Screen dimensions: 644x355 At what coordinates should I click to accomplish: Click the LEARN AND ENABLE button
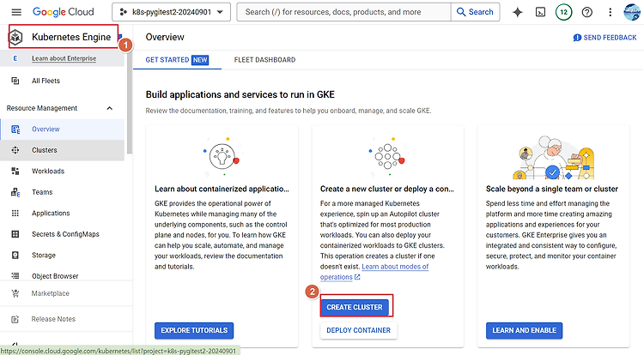[524, 330]
